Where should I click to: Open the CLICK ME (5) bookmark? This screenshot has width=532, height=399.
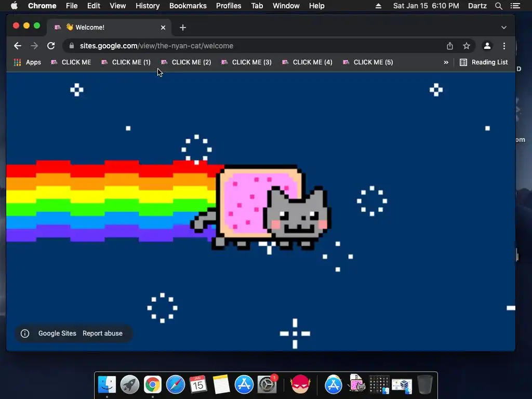tap(368, 62)
